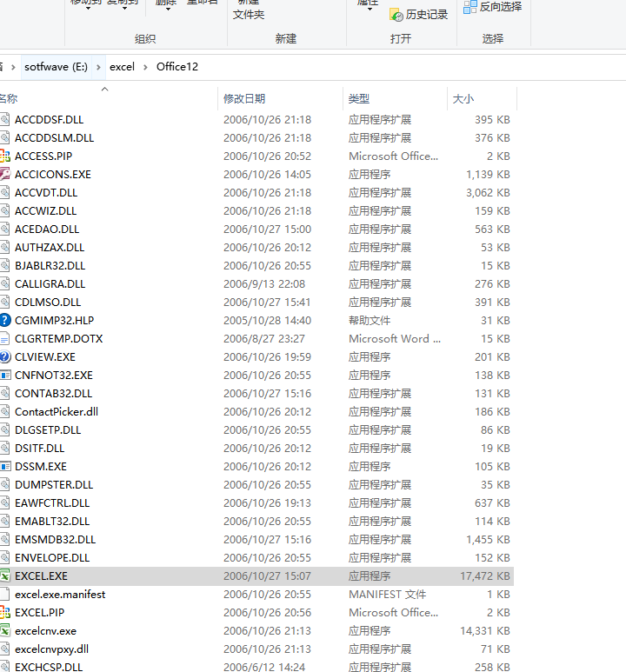Click the CALLIGRA.DLL file icon
Image resolution: width=626 pixels, height=672 pixels.
(4, 283)
